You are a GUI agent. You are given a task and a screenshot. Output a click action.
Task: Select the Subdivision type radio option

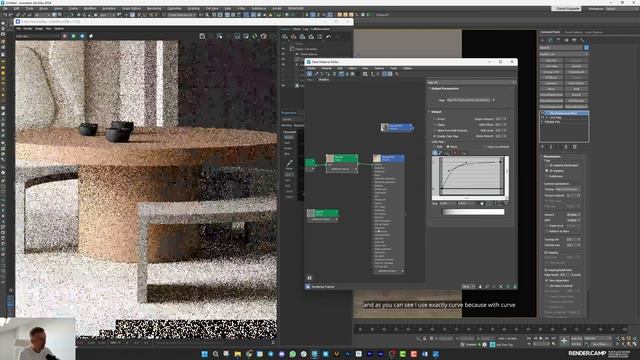click(x=547, y=176)
